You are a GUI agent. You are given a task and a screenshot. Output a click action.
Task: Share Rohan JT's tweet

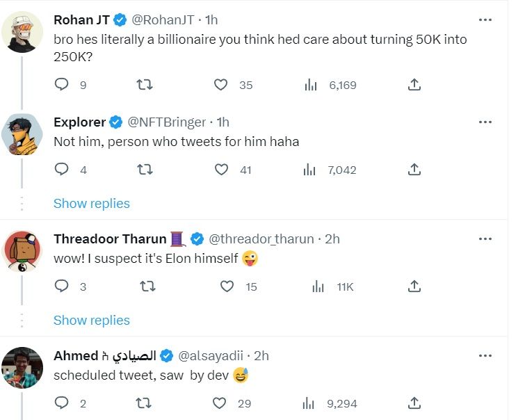414,85
